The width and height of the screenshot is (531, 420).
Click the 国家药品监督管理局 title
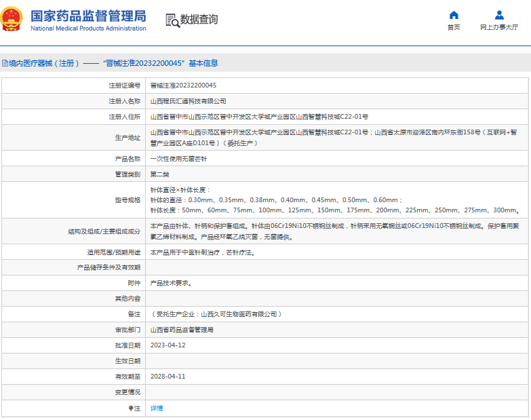point(88,16)
